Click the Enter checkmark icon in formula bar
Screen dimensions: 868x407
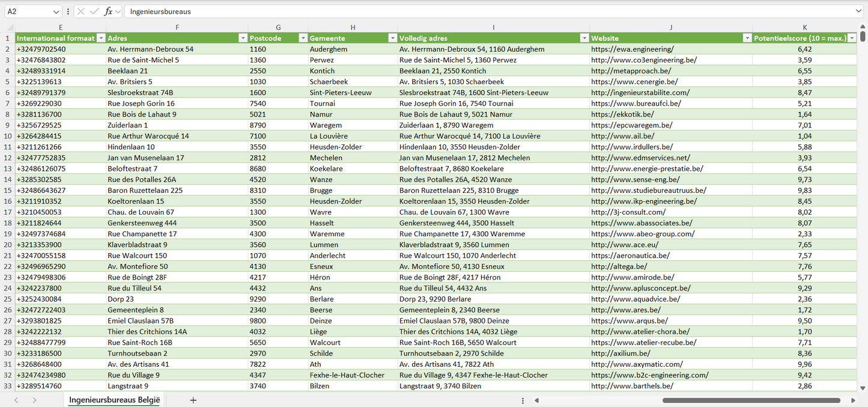coord(94,11)
